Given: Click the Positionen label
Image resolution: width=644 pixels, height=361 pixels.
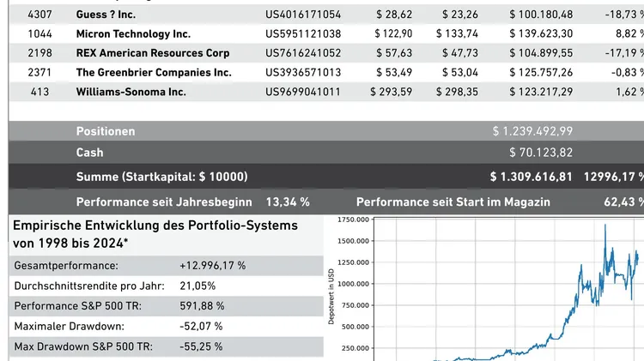Looking at the screenshot, I should [x=106, y=131].
